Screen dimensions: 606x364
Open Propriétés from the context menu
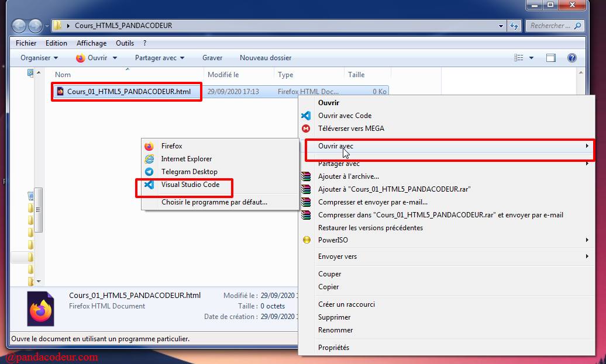(x=333, y=348)
